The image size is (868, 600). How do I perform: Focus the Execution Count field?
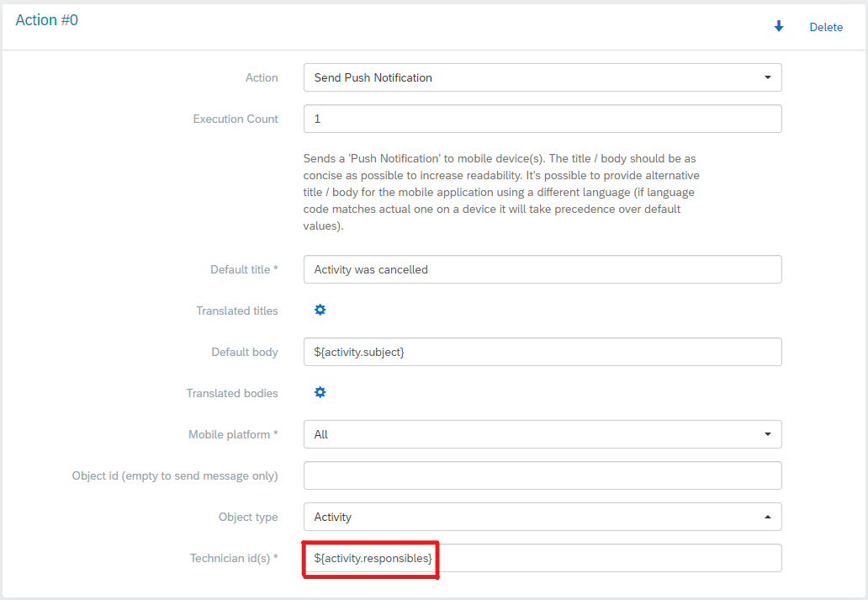pyautogui.click(x=542, y=119)
